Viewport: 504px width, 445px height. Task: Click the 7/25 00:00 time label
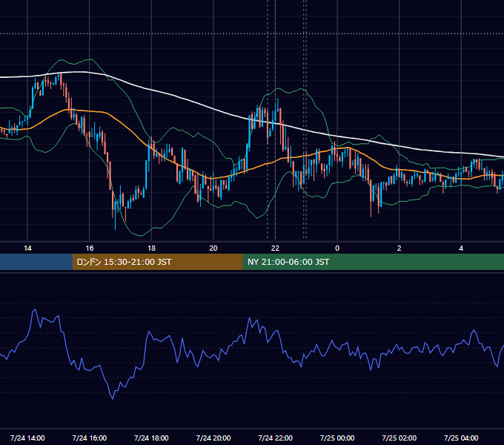tap(337, 438)
